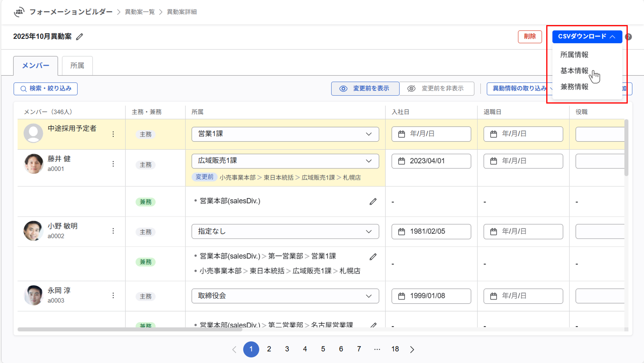Open the 取締役会 department dropdown
Screen dimensions: 644x363
pos(285,296)
